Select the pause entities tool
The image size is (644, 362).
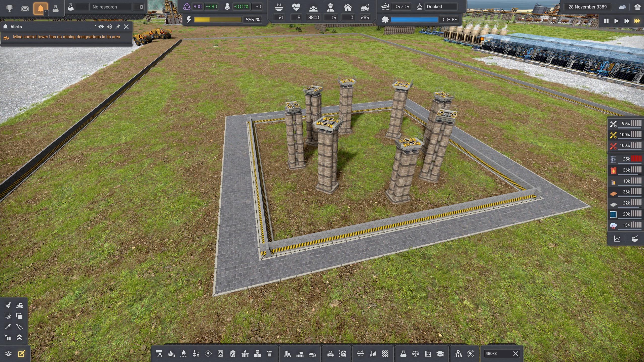point(8,338)
